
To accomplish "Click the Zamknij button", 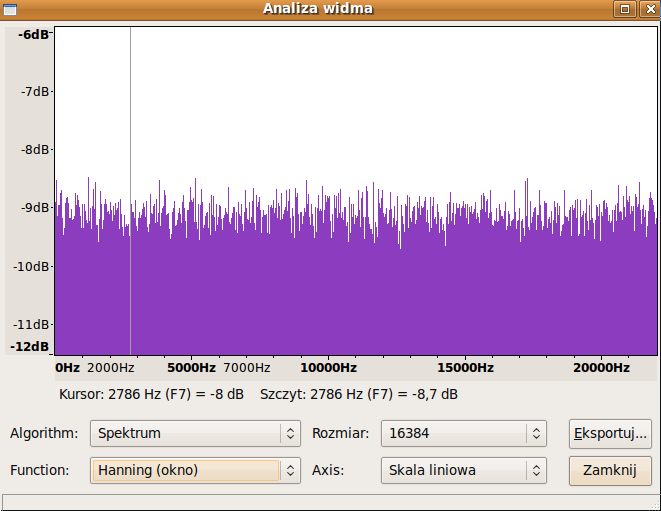I will [x=610, y=471].
